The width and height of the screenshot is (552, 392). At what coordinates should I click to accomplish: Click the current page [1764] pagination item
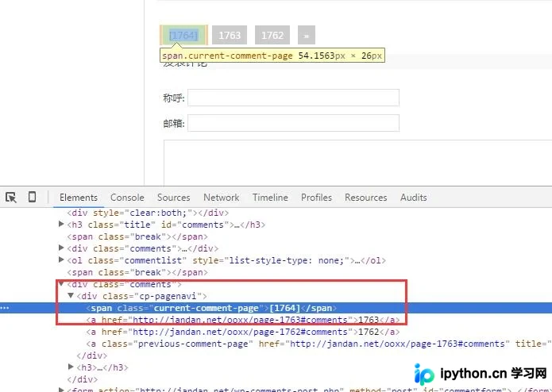(x=183, y=35)
